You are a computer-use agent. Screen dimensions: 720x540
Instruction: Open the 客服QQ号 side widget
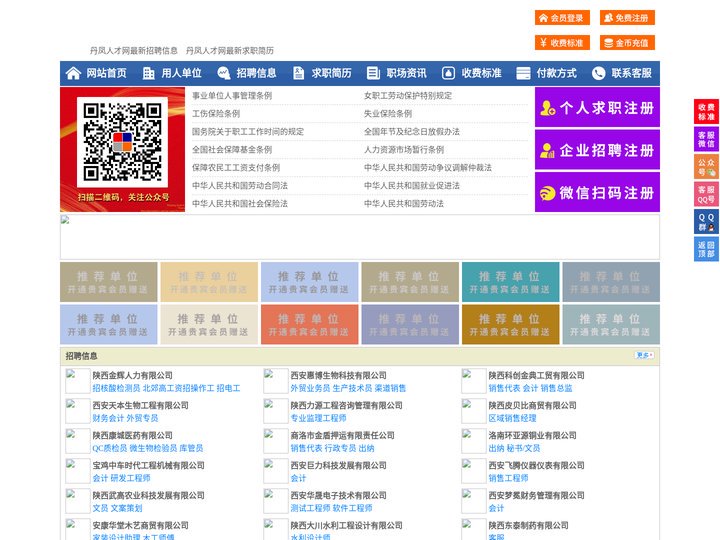[706, 194]
